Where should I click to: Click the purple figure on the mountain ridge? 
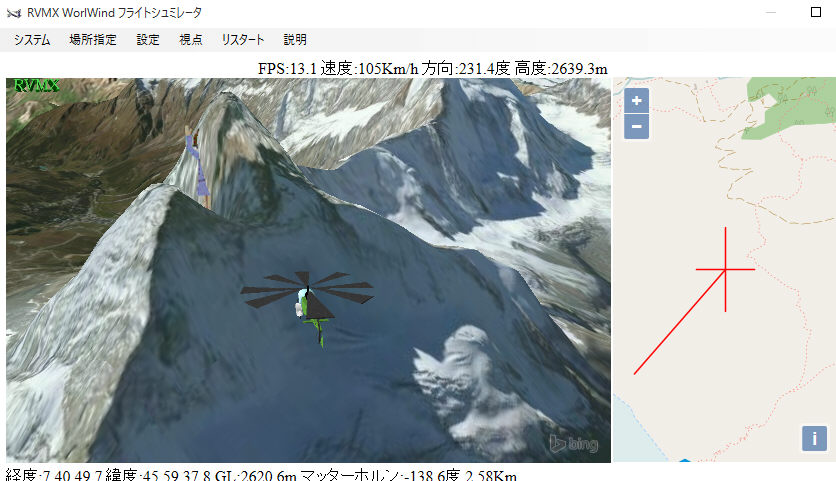tap(198, 165)
